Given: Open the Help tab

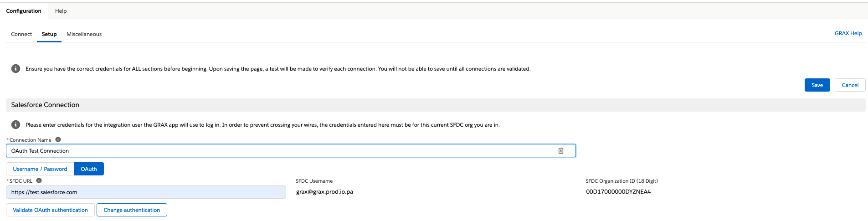Looking at the screenshot, I should 61,11.
